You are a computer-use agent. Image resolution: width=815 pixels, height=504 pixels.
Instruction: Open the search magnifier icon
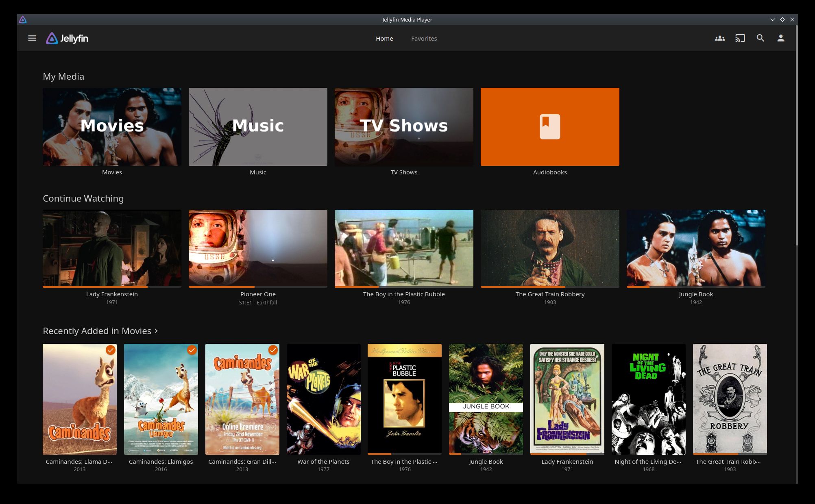tap(760, 38)
